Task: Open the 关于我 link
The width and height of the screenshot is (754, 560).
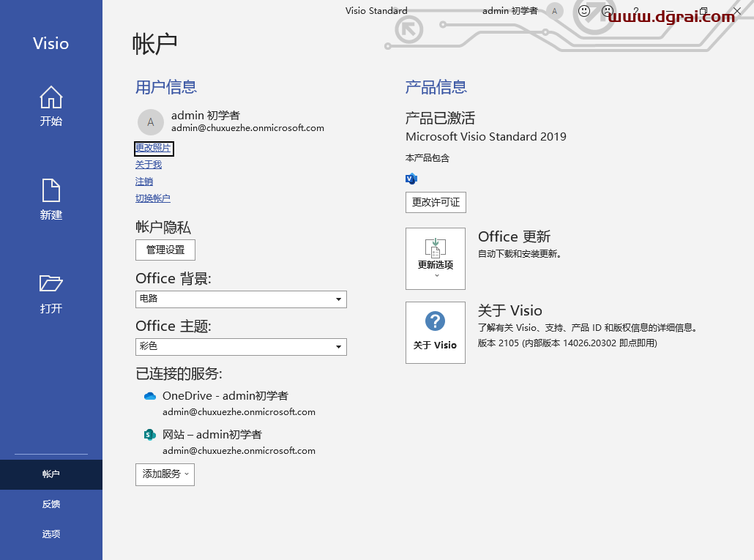Action: pyautogui.click(x=148, y=165)
